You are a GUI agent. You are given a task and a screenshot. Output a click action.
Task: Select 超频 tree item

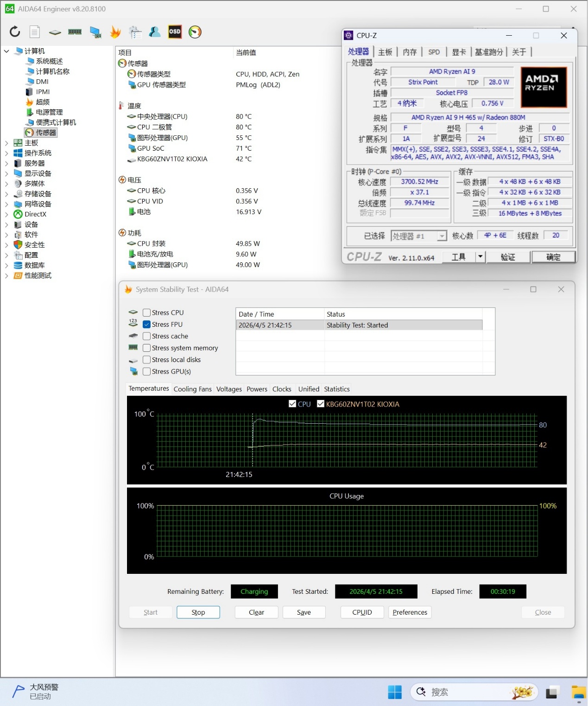[43, 102]
